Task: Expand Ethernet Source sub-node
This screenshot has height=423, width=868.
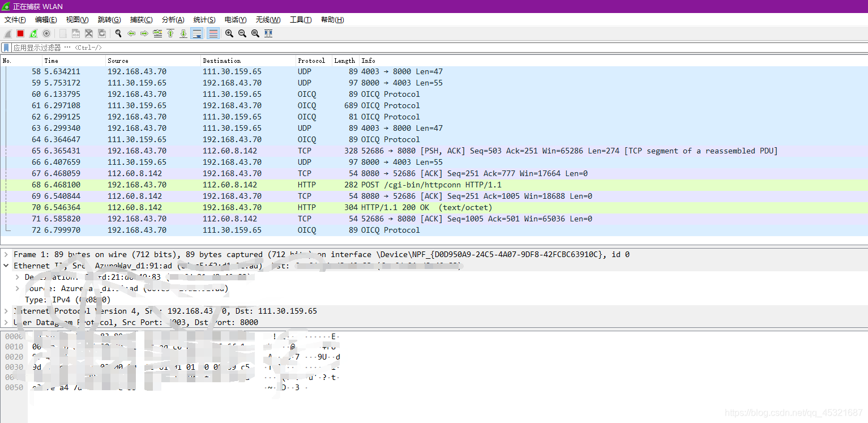Action: point(18,289)
